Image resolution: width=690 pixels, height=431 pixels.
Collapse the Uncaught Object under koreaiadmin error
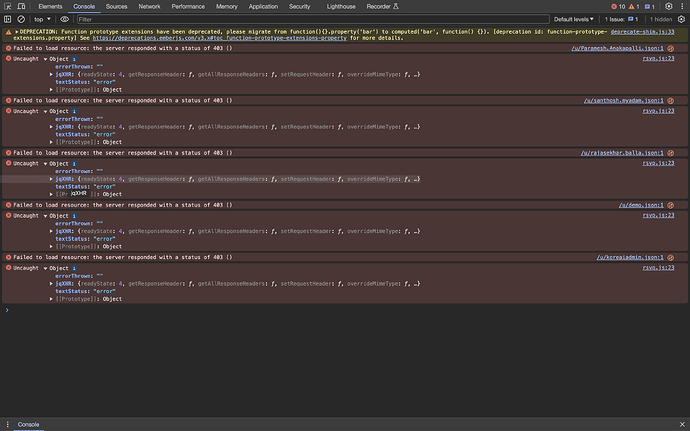point(45,269)
